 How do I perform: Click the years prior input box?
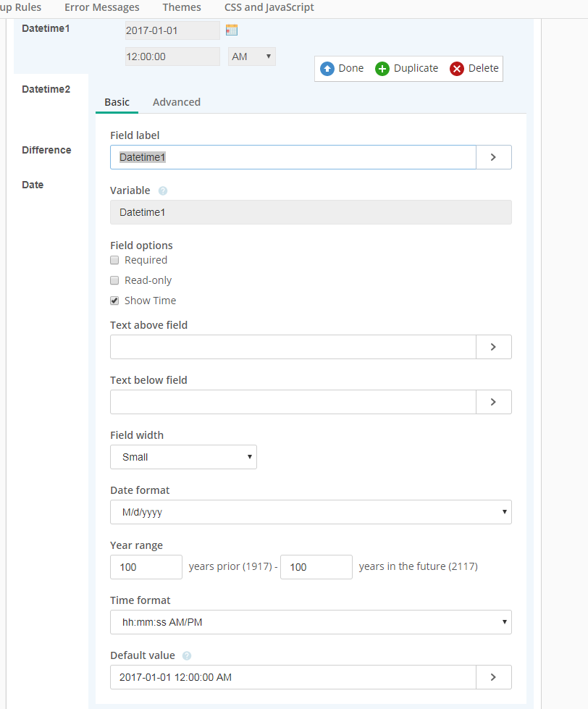[146, 567]
